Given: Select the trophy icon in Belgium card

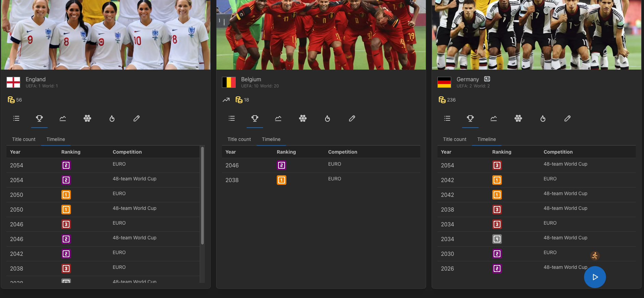Looking at the screenshot, I should click(x=255, y=118).
